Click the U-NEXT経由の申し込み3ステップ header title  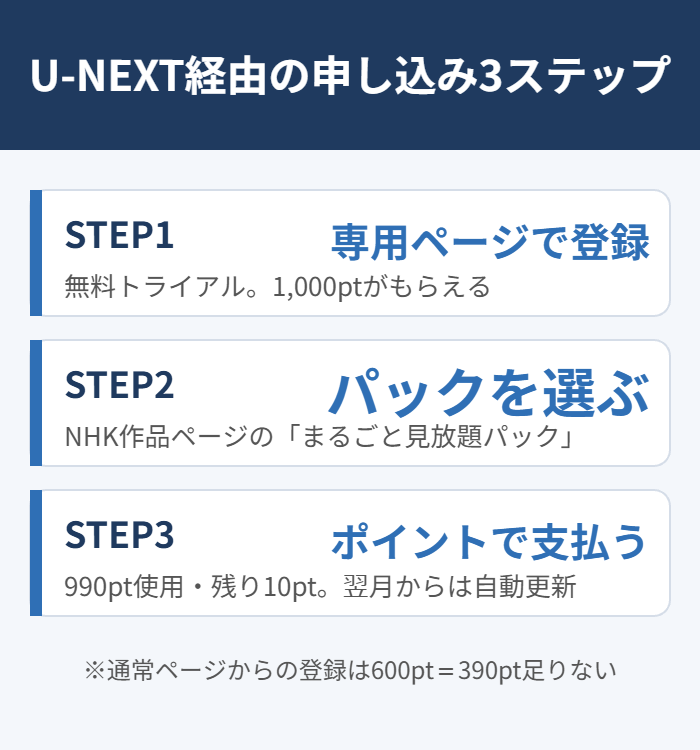(x=350, y=75)
